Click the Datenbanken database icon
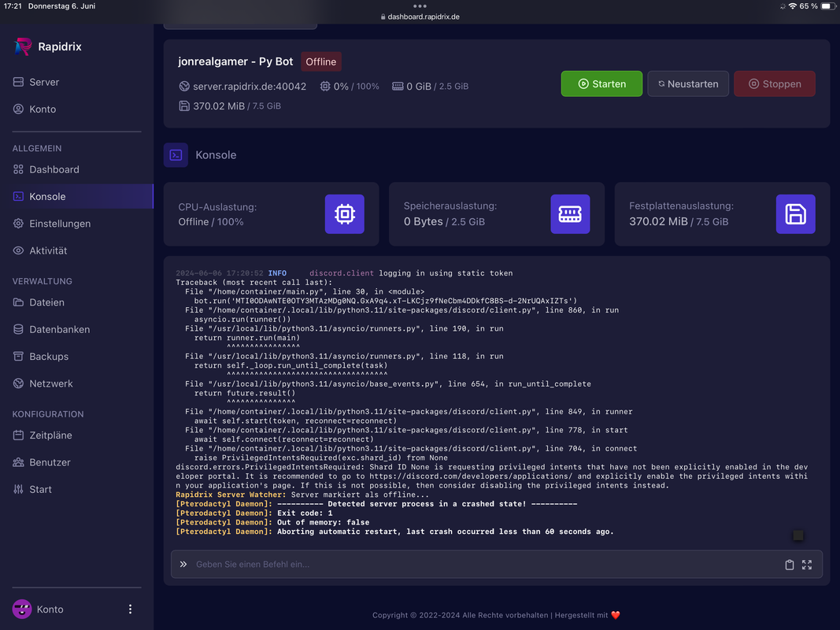 [18, 329]
